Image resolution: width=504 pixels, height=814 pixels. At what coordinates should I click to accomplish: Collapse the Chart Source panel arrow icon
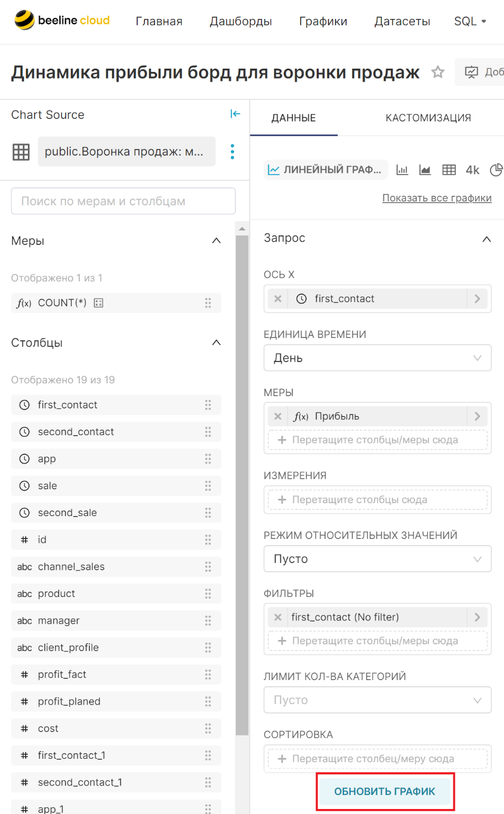click(x=235, y=114)
